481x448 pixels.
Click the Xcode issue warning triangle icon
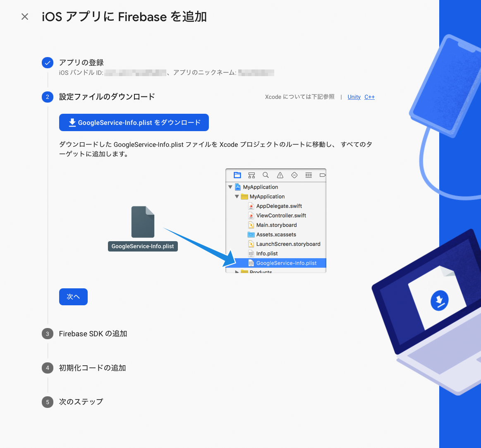280,175
